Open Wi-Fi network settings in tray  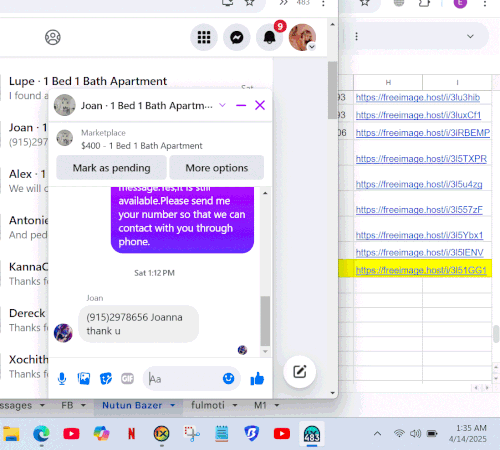click(x=399, y=433)
